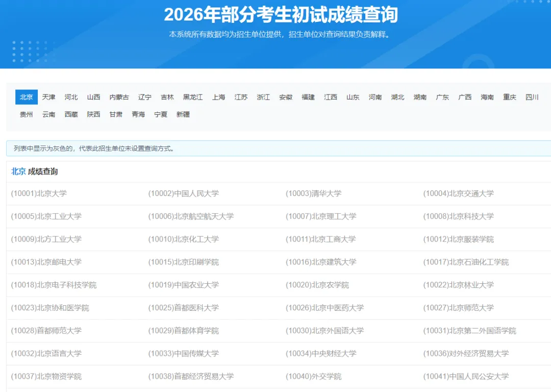Open (10018)北京电子科技学院
The width and height of the screenshot is (551, 392).
[x=54, y=285]
